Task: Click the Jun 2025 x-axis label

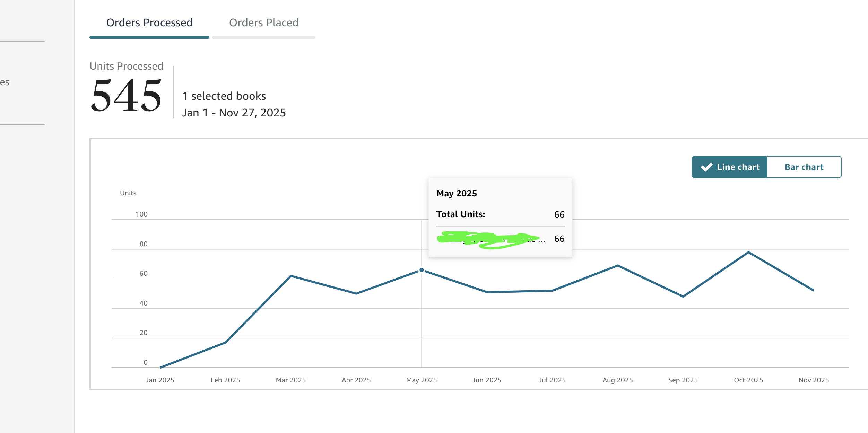Action: click(x=487, y=380)
